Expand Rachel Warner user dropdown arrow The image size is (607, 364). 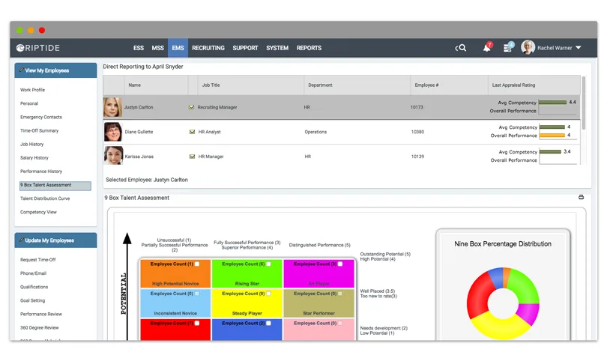coord(579,48)
